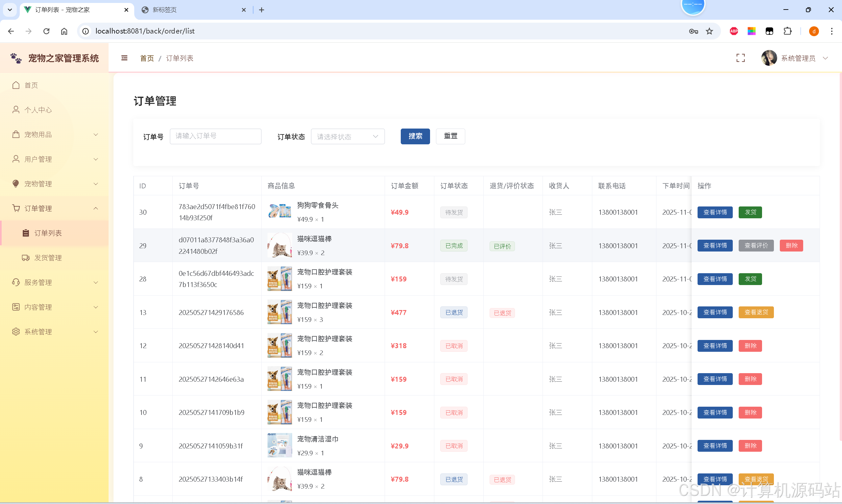
Task: Click the ¥477 order amount
Action: [x=398, y=312]
